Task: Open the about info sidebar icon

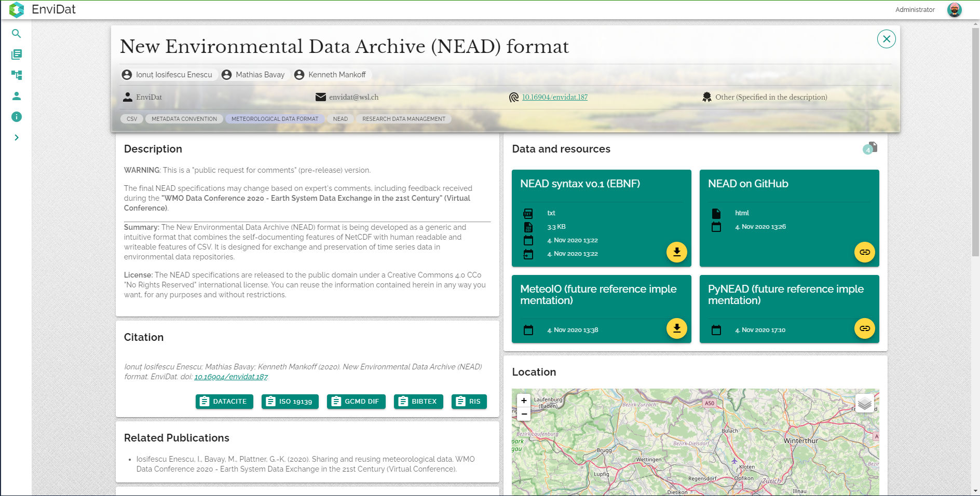Action: point(16,117)
